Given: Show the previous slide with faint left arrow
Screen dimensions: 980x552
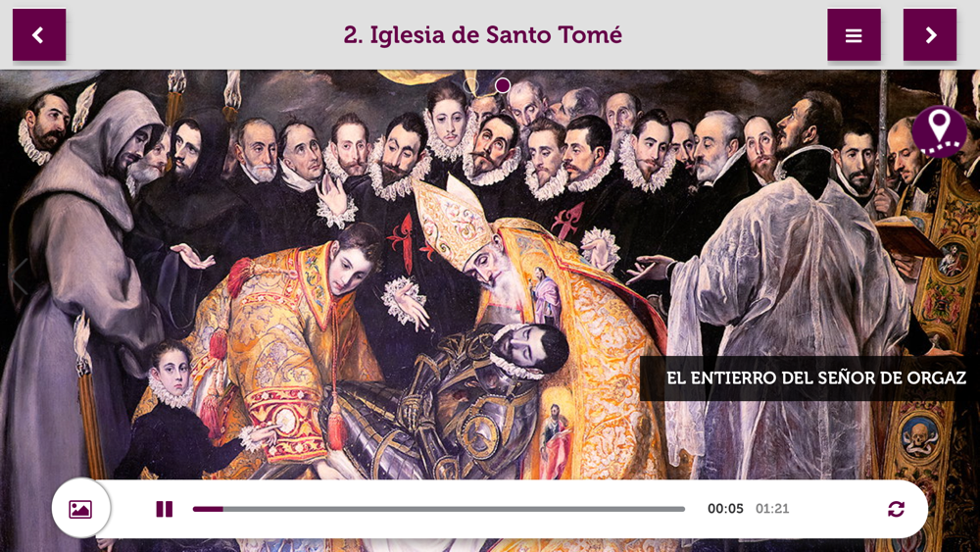Looking at the screenshot, I should [20, 276].
